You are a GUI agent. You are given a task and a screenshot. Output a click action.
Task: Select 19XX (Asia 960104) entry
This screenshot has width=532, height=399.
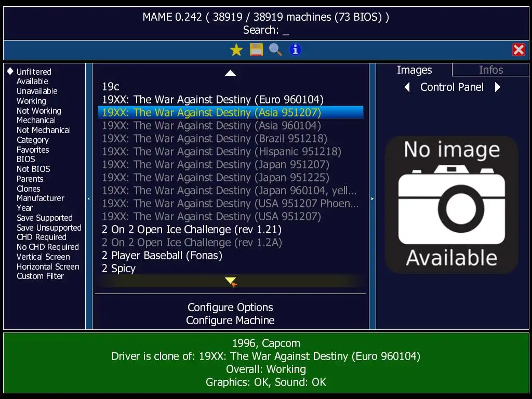pos(230,126)
